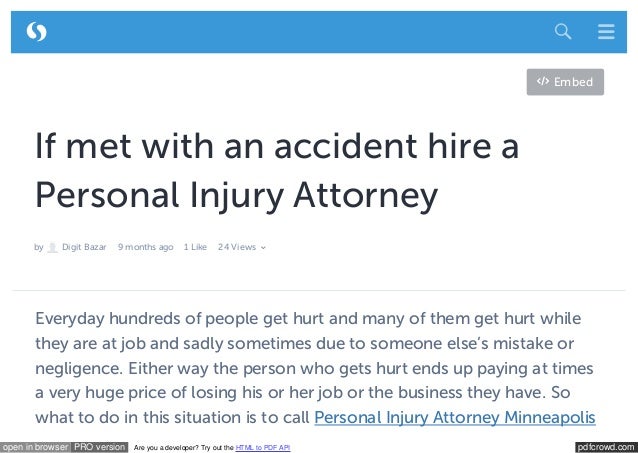638x453 pixels.
Task: Open the HTML to PDF API link
Action: 263,448
